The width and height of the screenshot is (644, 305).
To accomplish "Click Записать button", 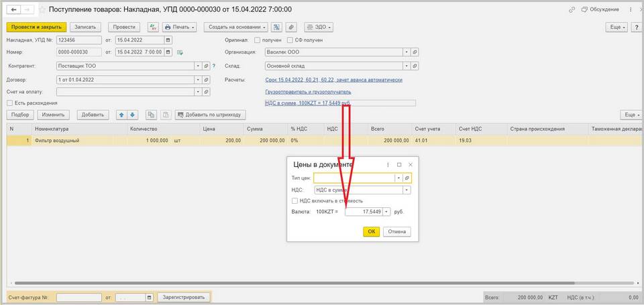I will [x=85, y=27].
